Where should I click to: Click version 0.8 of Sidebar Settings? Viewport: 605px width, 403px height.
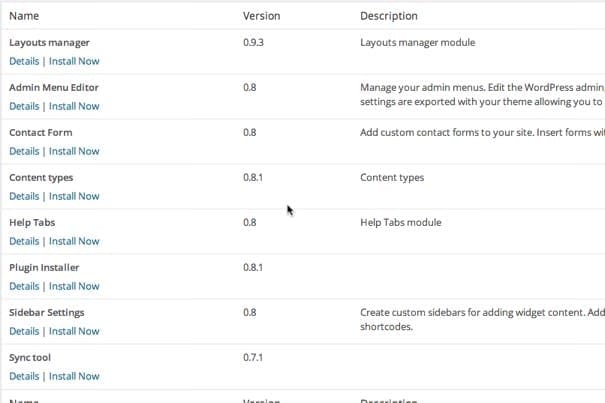pos(250,312)
